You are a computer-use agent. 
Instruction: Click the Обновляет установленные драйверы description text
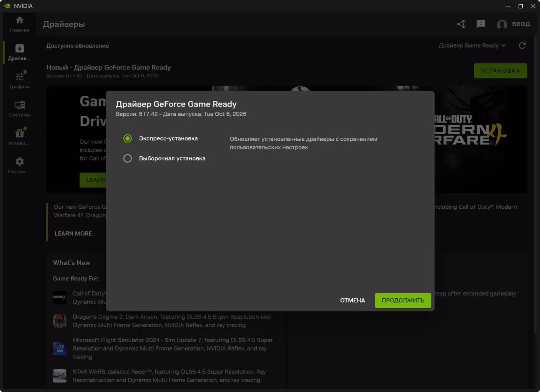304,143
